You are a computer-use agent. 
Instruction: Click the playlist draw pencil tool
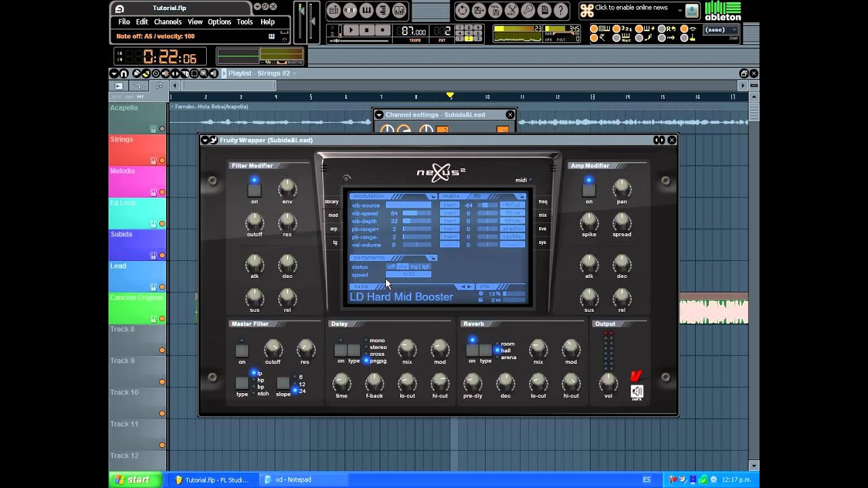[136, 73]
